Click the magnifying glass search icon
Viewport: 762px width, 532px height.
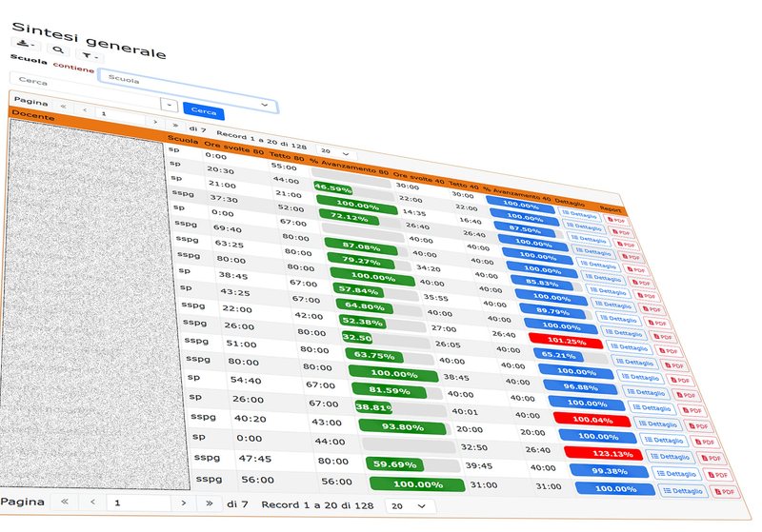point(58,49)
